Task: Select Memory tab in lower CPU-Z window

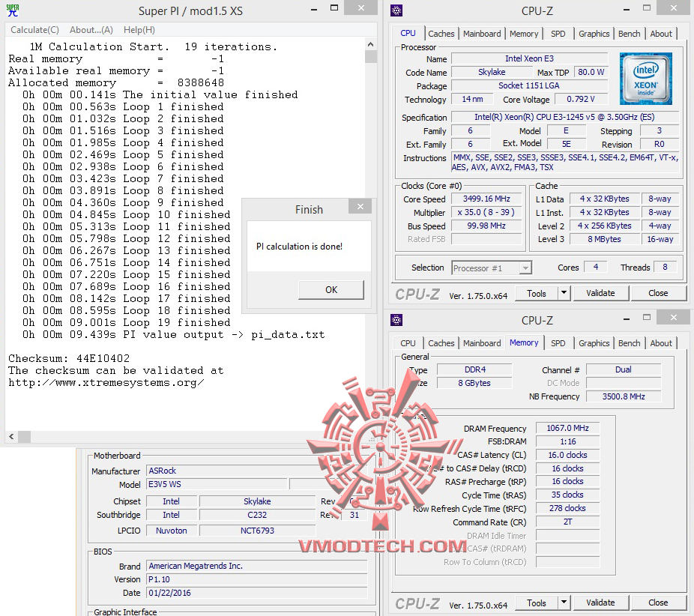Action: coord(524,342)
